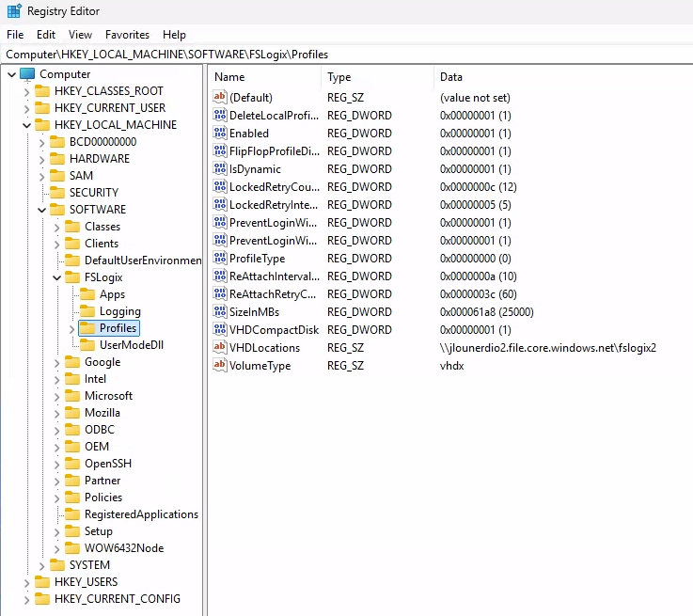Collapse the SOFTWARE key arrow
This screenshot has height=616, width=693.
pyautogui.click(x=41, y=211)
